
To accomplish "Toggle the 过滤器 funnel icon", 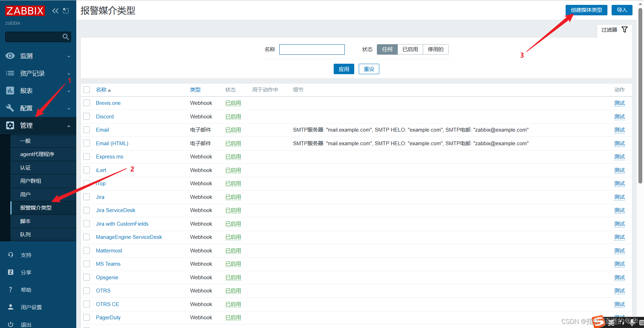I will [624, 30].
